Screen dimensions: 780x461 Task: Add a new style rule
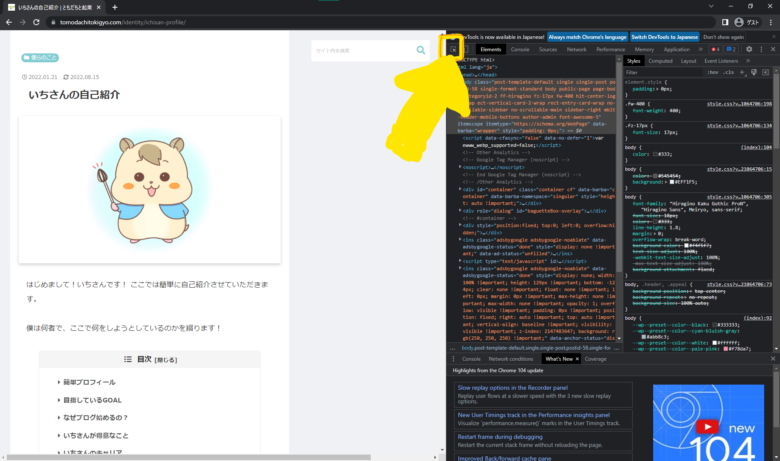click(742, 72)
